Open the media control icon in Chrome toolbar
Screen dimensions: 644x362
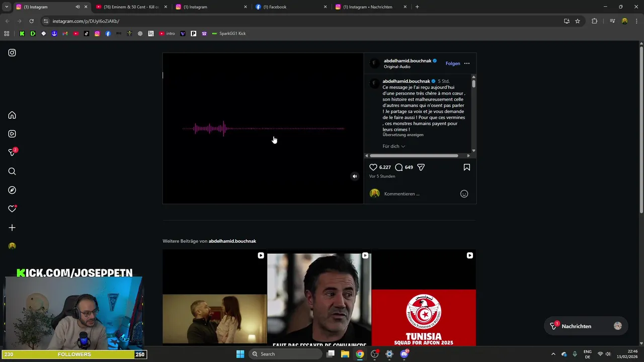pyautogui.click(x=612, y=21)
